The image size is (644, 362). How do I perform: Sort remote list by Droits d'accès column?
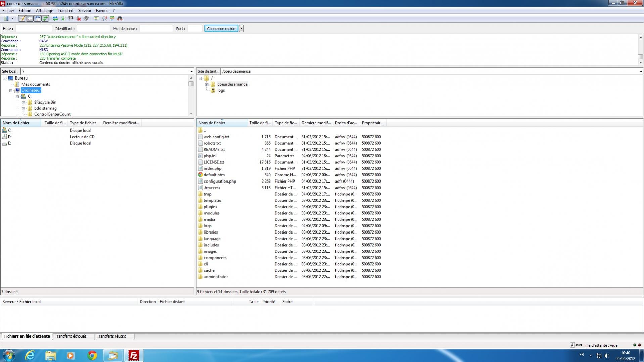(x=346, y=123)
